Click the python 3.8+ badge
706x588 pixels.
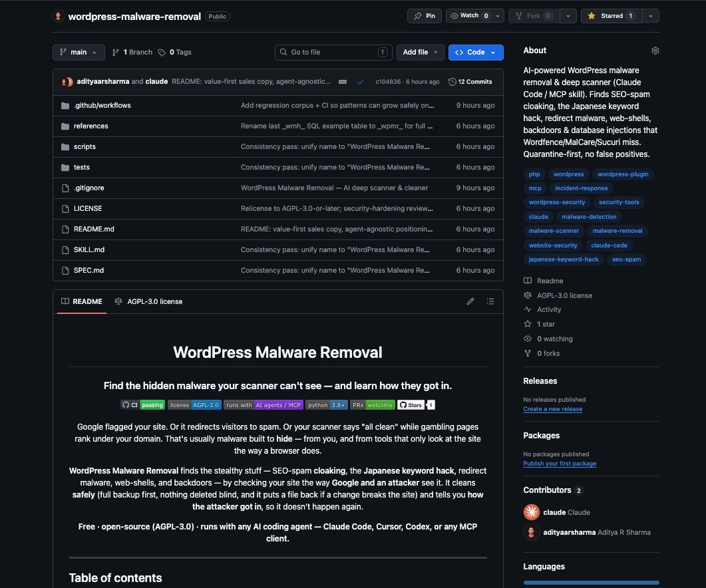[327, 405]
